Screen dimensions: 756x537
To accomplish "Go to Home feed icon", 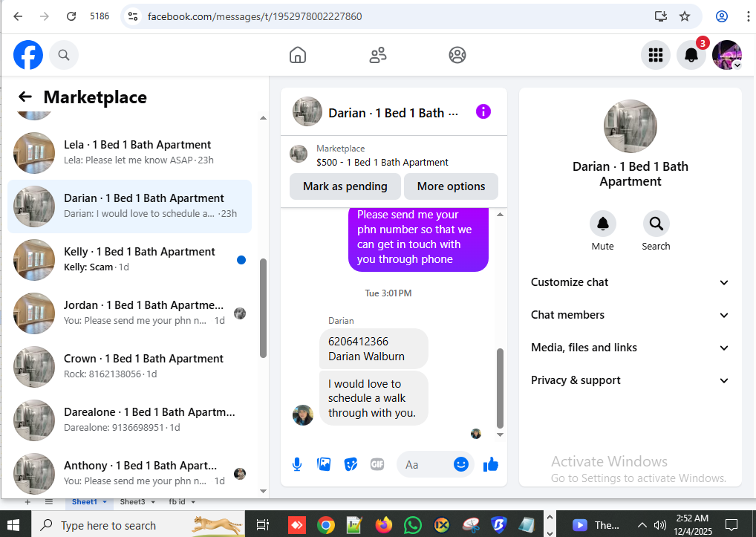I will coord(298,55).
